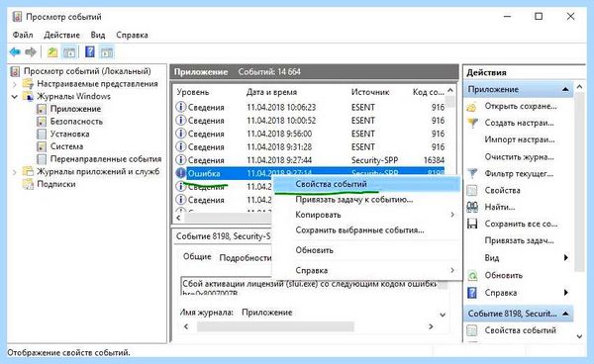Open Справка submenu in context menu
Image resolution: width=594 pixels, height=364 pixels.
click(366, 271)
